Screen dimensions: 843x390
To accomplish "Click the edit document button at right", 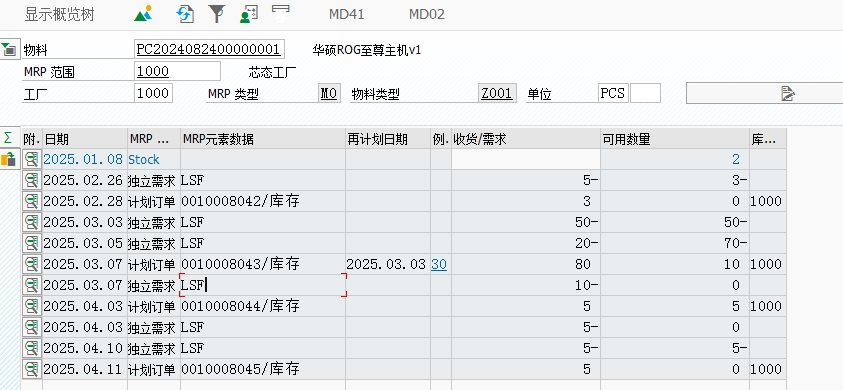I will pos(765,93).
